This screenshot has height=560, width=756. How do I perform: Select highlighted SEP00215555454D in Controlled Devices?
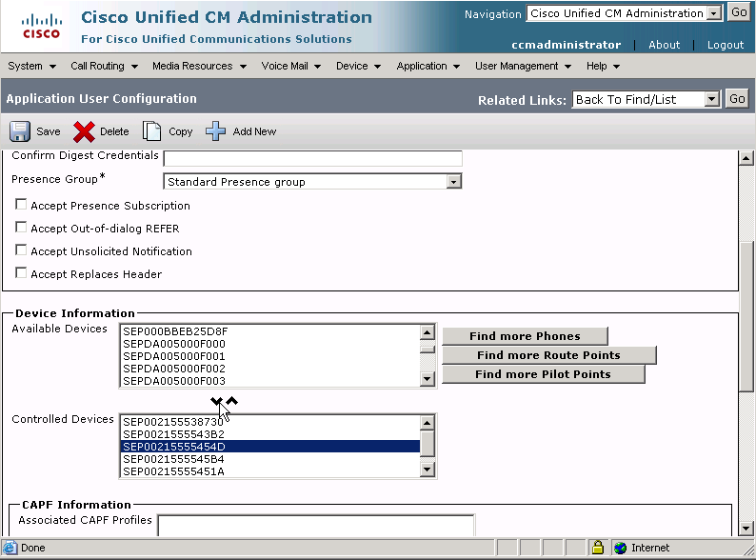(x=270, y=447)
